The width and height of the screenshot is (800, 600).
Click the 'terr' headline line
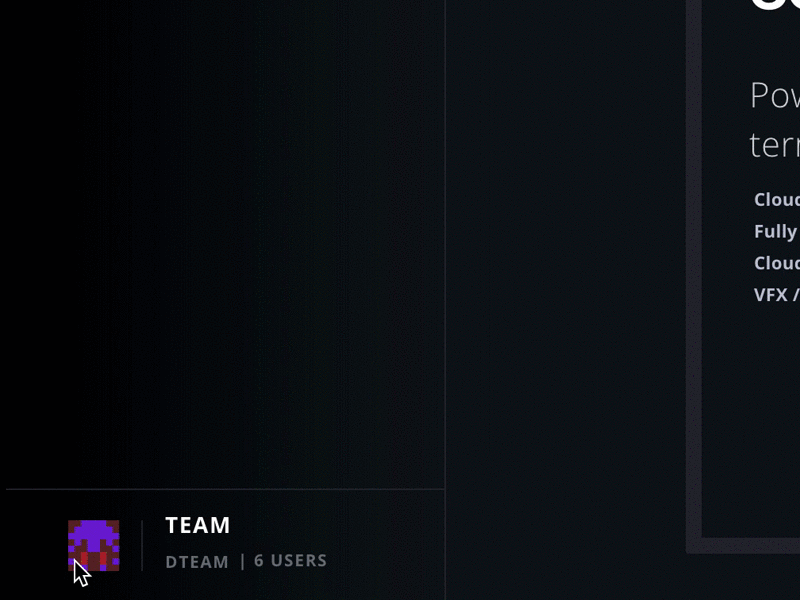click(774, 145)
